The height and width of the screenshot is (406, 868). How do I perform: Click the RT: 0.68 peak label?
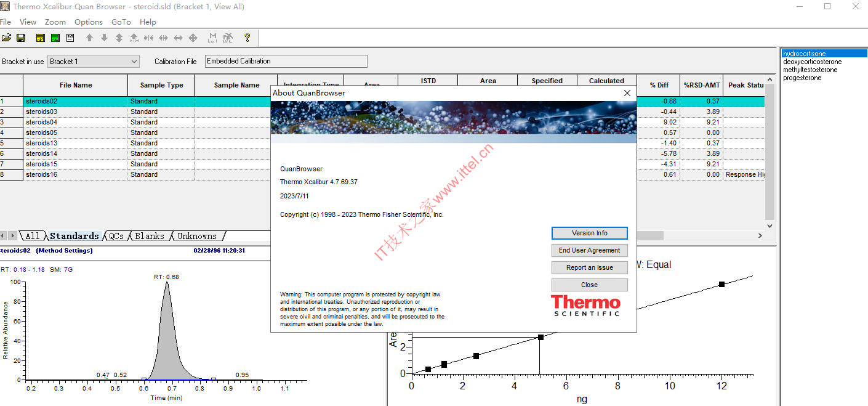tap(166, 277)
